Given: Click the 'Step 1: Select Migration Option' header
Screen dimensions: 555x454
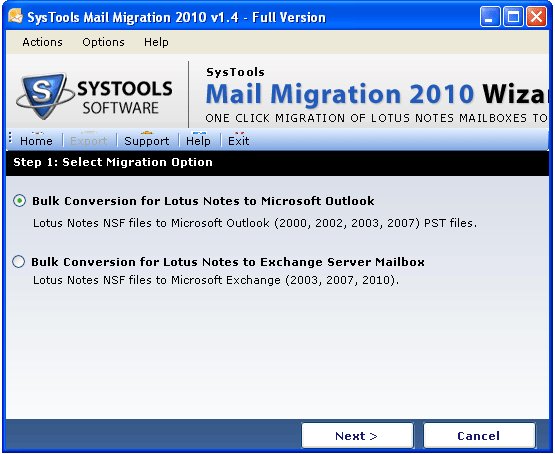Looking at the screenshot, I should click(113, 162).
